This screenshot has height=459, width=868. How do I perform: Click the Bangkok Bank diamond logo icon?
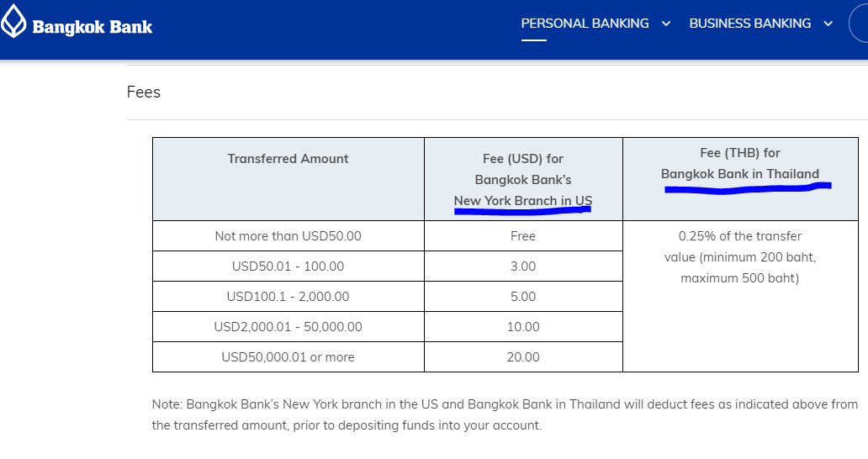(13, 22)
